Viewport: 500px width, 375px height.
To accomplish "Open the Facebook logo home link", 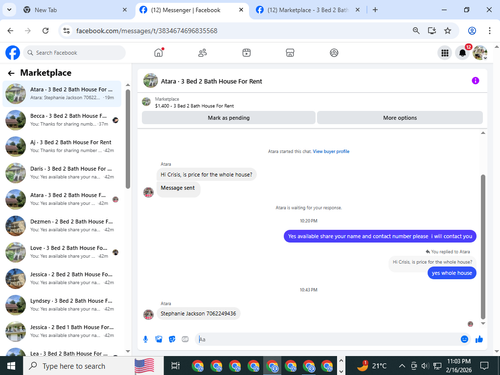I will 13,53.
